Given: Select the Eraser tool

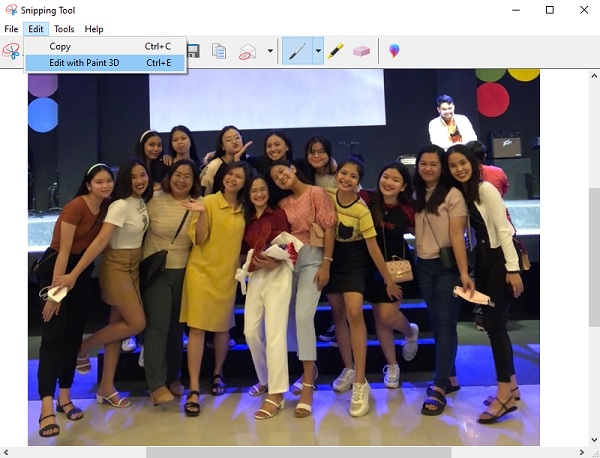Looking at the screenshot, I should pos(361,51).
